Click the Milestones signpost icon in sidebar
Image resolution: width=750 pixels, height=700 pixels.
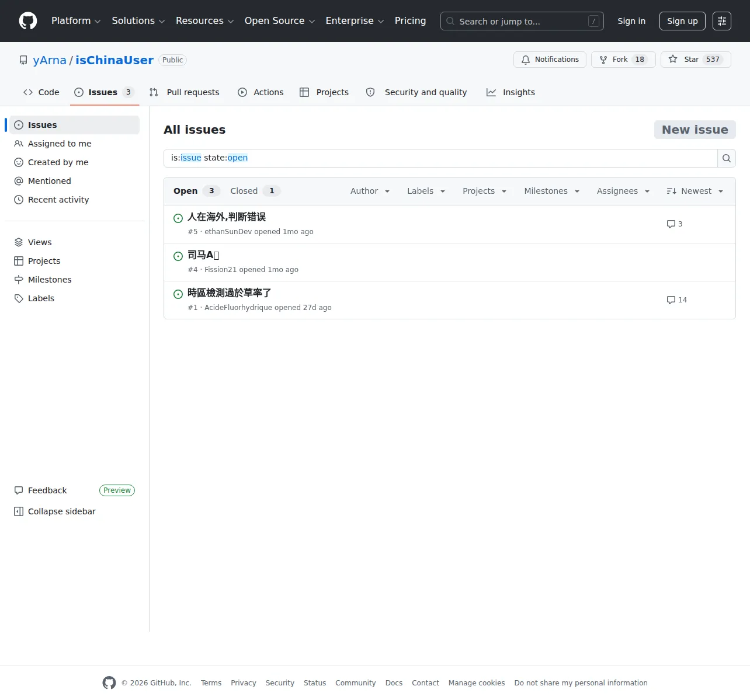coord(19,280)
